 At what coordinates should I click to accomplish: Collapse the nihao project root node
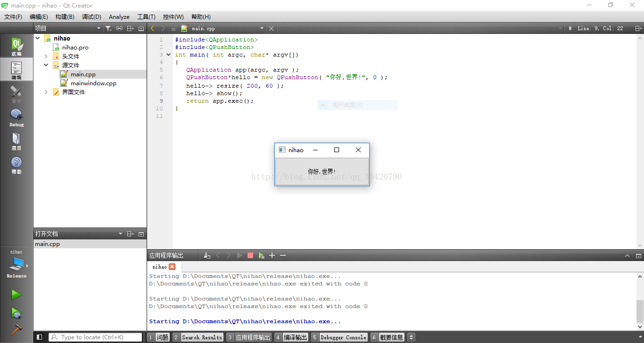(38, 38)
